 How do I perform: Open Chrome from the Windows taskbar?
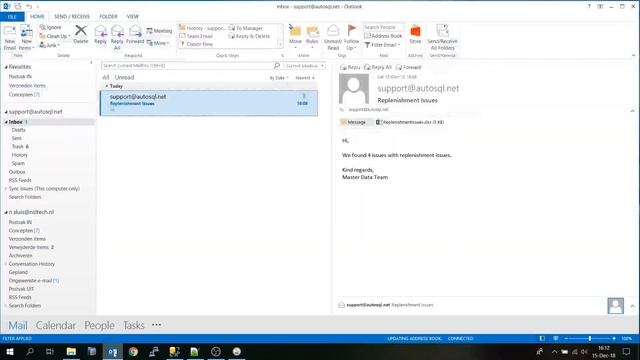click(x=133, y=351)
